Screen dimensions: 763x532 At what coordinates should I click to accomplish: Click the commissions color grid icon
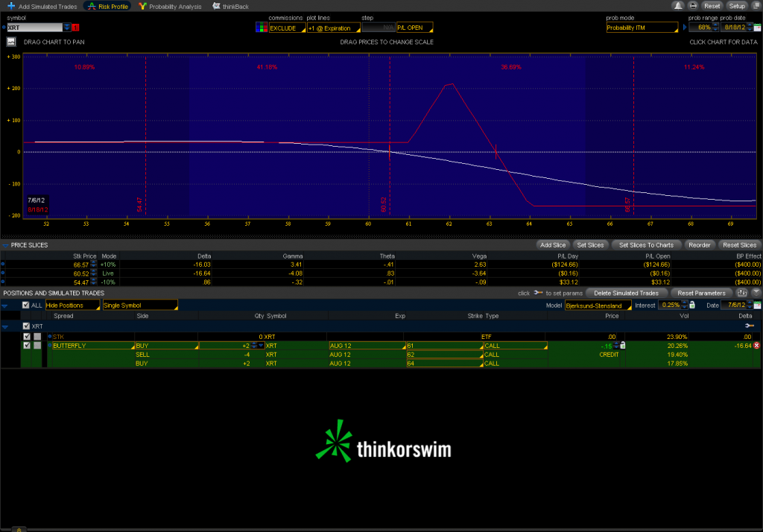click(x=262, y=28)
